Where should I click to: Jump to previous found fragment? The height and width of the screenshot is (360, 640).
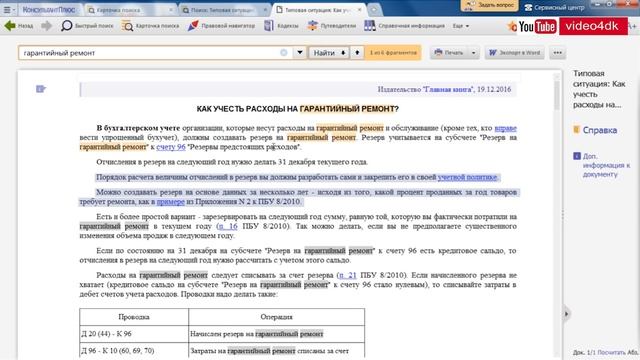tap(357, 53)
